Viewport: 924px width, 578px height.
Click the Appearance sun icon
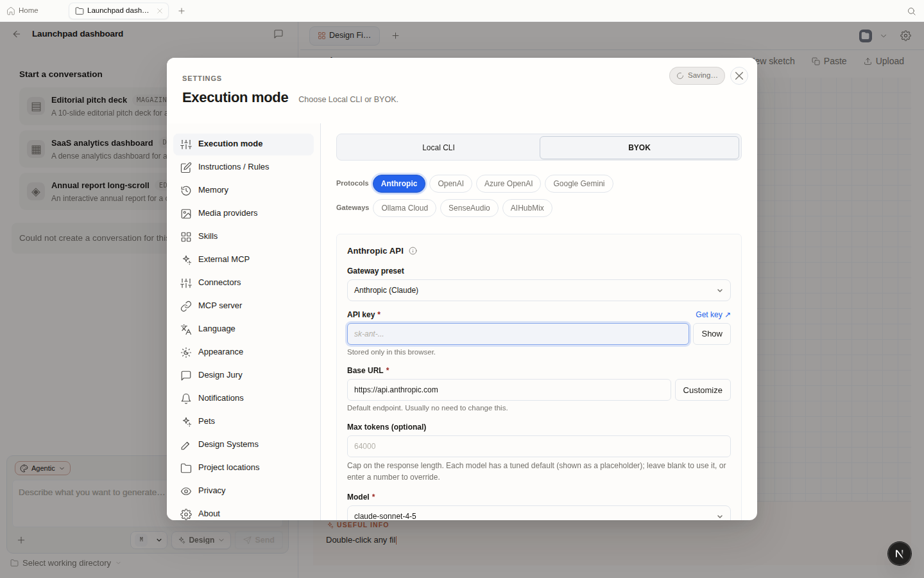tap(186, 353)
